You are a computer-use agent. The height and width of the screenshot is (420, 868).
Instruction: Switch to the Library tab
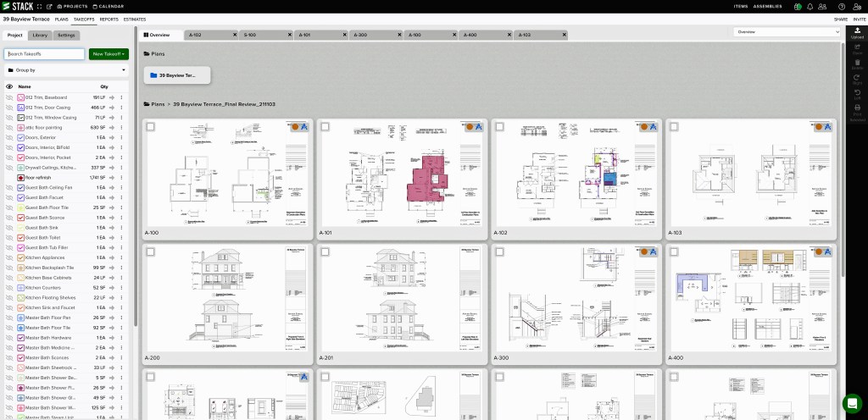(40, 35)
